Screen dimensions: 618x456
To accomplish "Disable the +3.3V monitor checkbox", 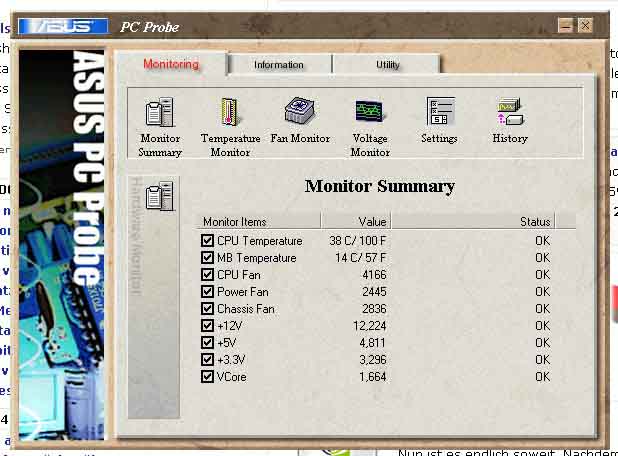I will 207,359.
